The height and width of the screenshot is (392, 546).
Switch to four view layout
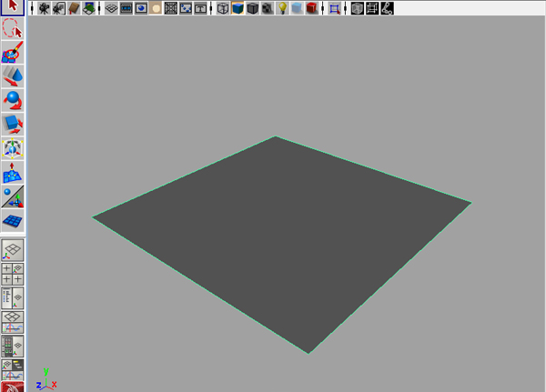(13, 274)
